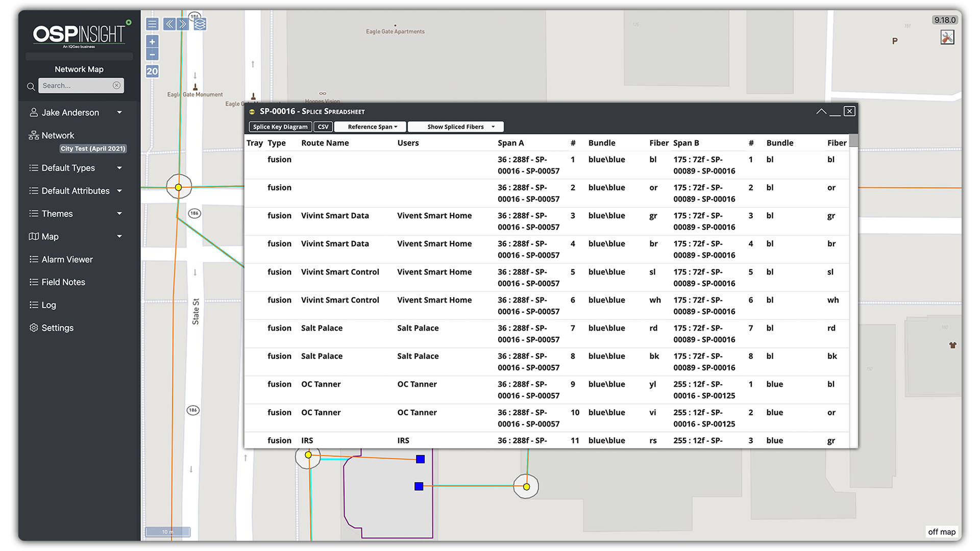Screen dimensions: 980x551
Task: Export the spreadsheet with the CSV button
Action: pyautogui.click(x=323, y=127)
